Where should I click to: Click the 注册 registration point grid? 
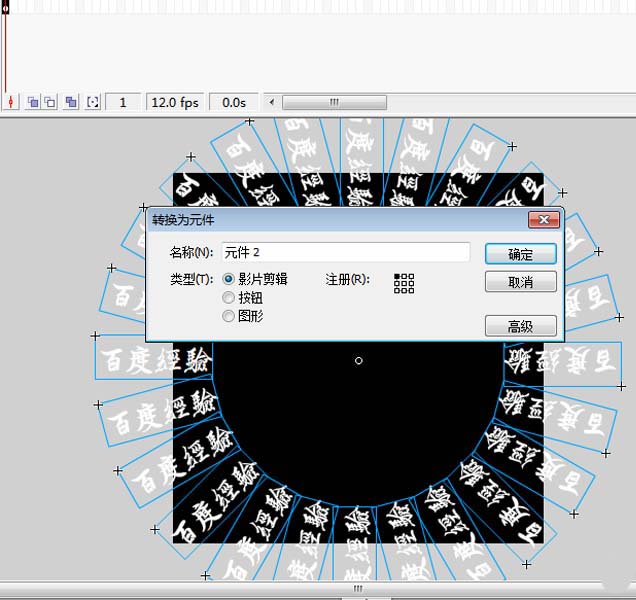click(404, 283)
